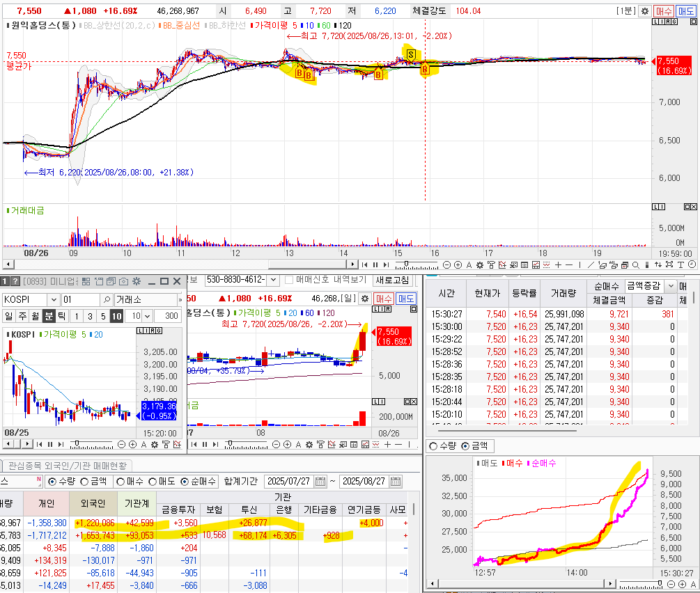The image size is (700, 593).
Task: Open main chart settings gear in toolbar
Action: [x=480, y=264]
